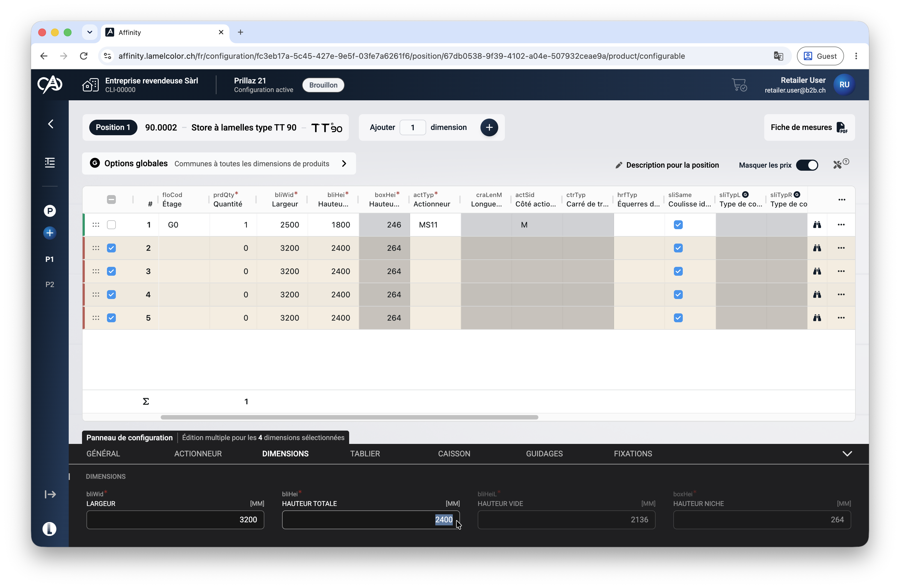Click the Affinity logo in header
The width and height of the screenshot is (900, 588).
point(50,84)
